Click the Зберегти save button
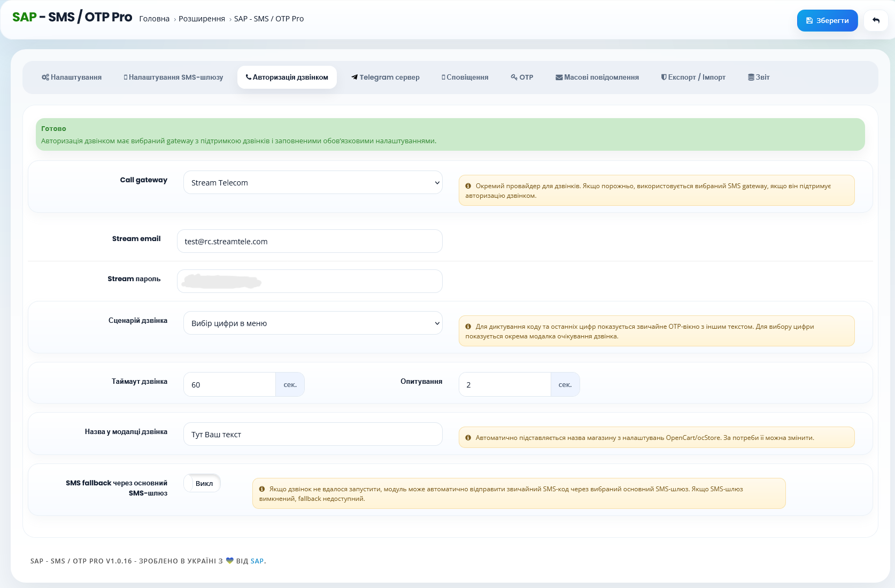This screenshot has height=588, width=895. point(827,20)
